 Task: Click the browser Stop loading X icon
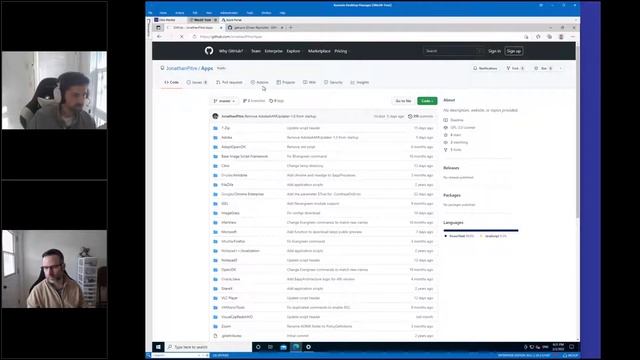pyautogui.click(x=182, y=37)
